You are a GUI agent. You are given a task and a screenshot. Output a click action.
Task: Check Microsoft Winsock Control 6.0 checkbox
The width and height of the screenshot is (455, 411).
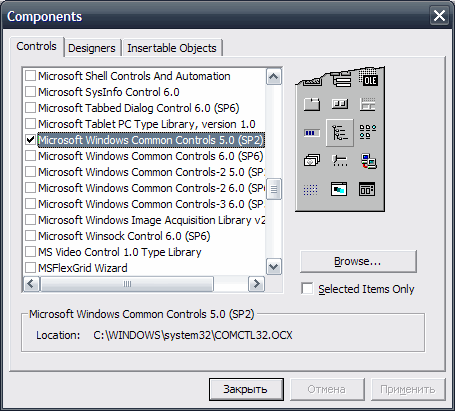(x=30, y=236)
